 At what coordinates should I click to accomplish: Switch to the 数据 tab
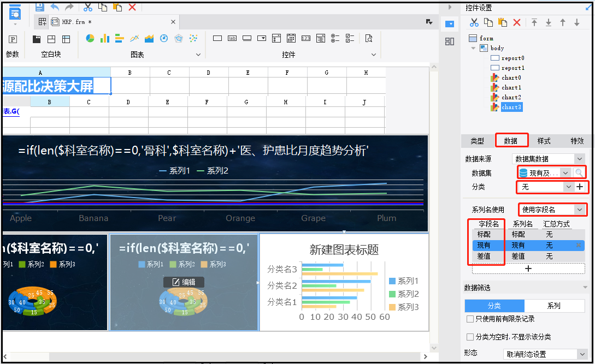(x=511, y=141)
